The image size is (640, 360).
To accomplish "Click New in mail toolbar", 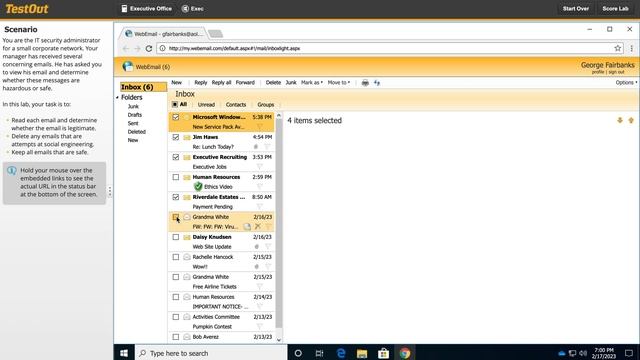I will click(176, 82).
